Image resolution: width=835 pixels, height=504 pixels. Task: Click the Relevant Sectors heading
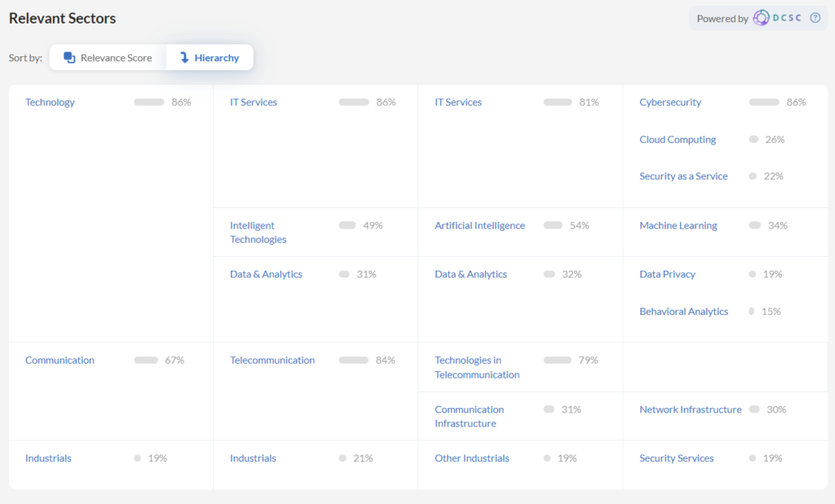point(63,18)
